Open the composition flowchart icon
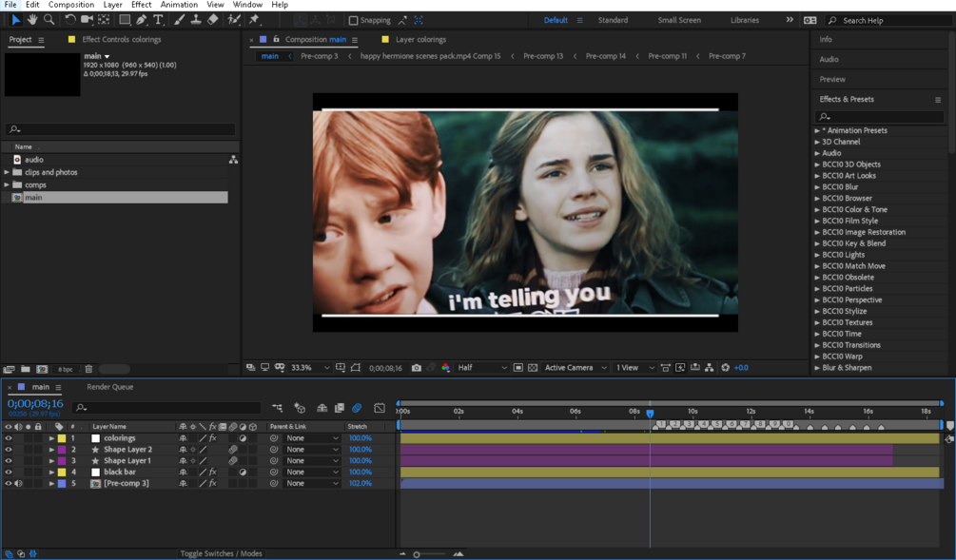Image resolution: width=956 pixels, height=560 pixels. (x=709, y=368)
